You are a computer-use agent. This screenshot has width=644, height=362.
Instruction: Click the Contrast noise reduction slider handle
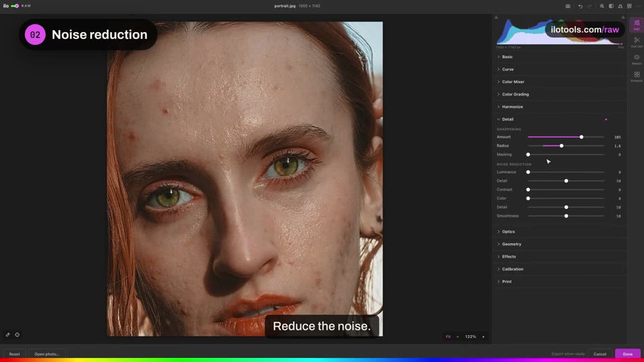[x=528, y=190]
